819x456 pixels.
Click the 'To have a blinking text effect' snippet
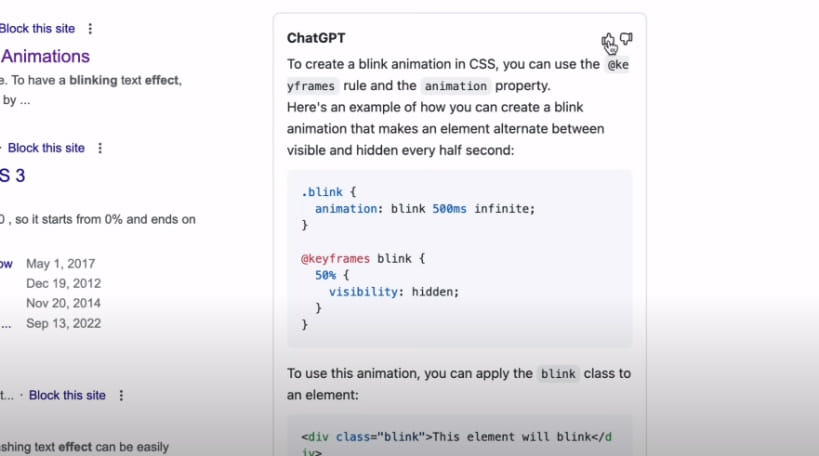tap(96, 80)
